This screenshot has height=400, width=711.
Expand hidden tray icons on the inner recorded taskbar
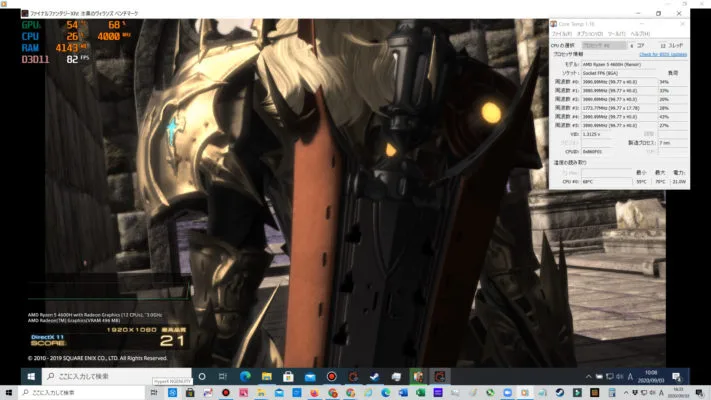589,376
